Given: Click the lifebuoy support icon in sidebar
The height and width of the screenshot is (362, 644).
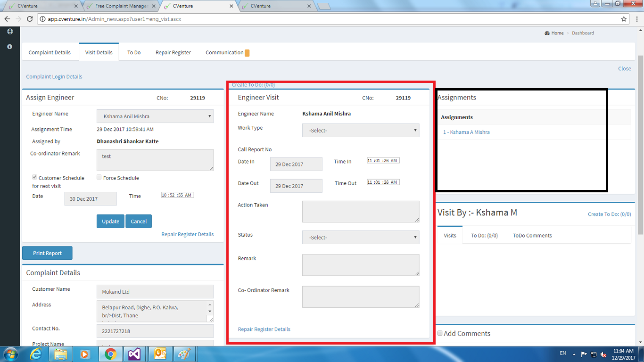Looking at the screenshot, I should 10,32.
